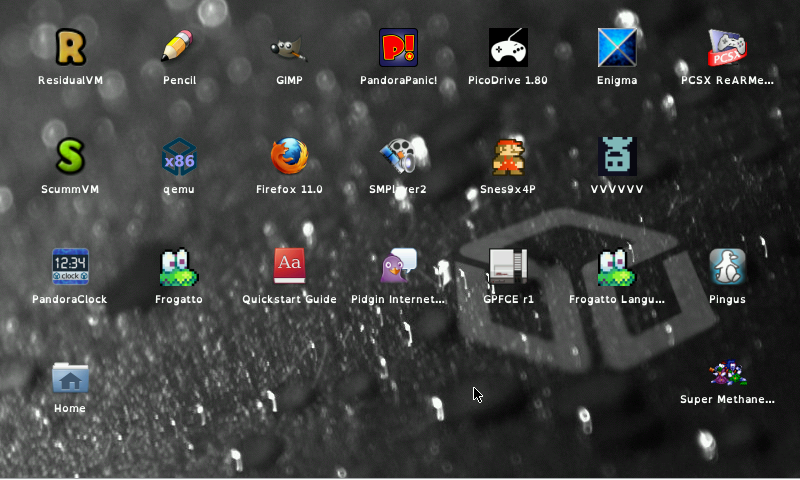This screenshot has height=480, width=800.
Task: Select the GIMP desktop icon
Action: [289, 47]
